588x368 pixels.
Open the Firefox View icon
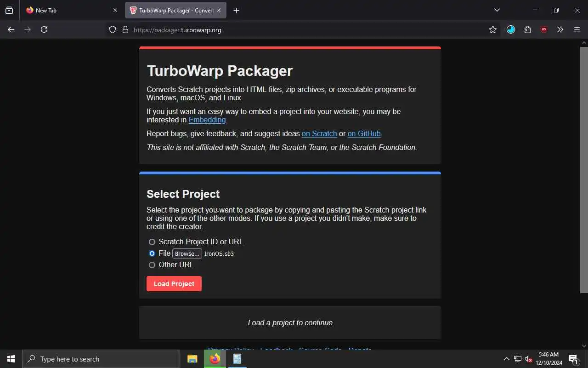point(9,10)
